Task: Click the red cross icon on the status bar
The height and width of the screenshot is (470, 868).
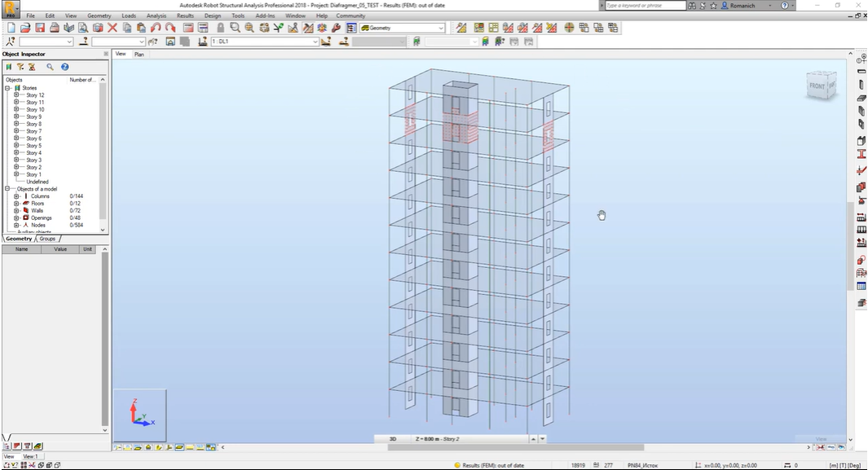Action: click(x=33, y=466)
